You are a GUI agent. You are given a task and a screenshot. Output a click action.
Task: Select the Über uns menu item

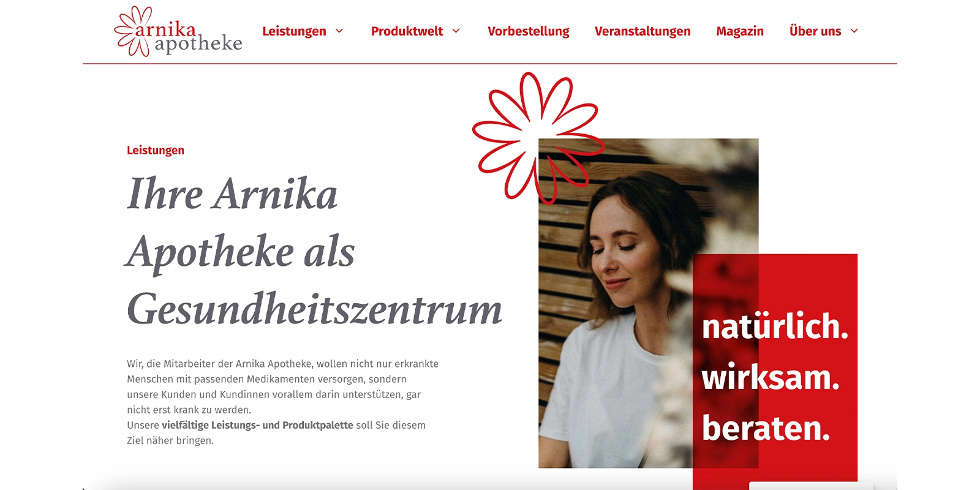pos(815,31)
